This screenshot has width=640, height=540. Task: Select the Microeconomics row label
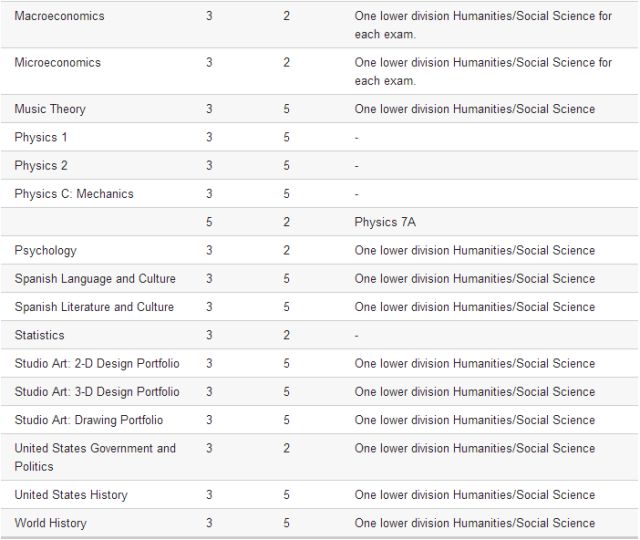tap(58, 62)
